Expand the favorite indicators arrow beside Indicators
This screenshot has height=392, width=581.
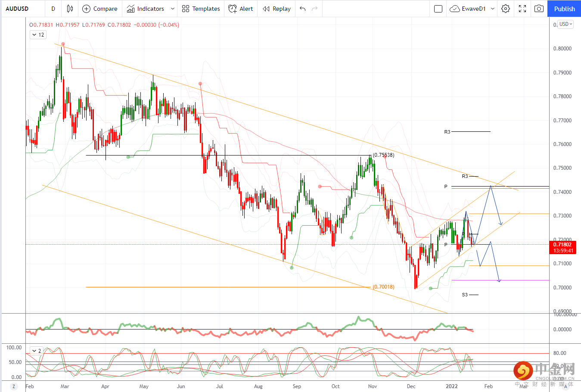tap(173, 9)
